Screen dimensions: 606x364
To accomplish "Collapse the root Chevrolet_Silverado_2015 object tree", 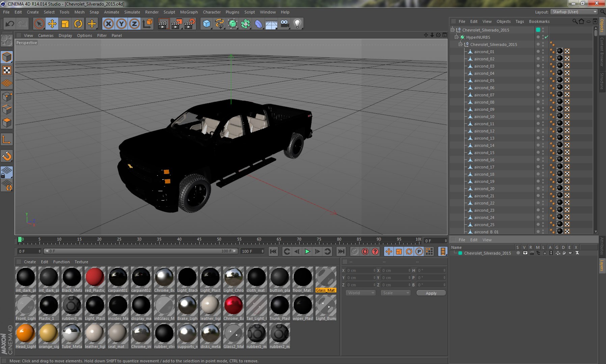I will point(453,30).
